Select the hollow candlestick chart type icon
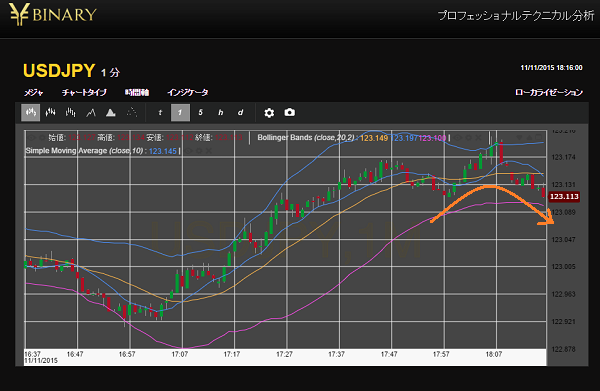The height and width of the screenshot is (391, 600). (x=51, y=112)
